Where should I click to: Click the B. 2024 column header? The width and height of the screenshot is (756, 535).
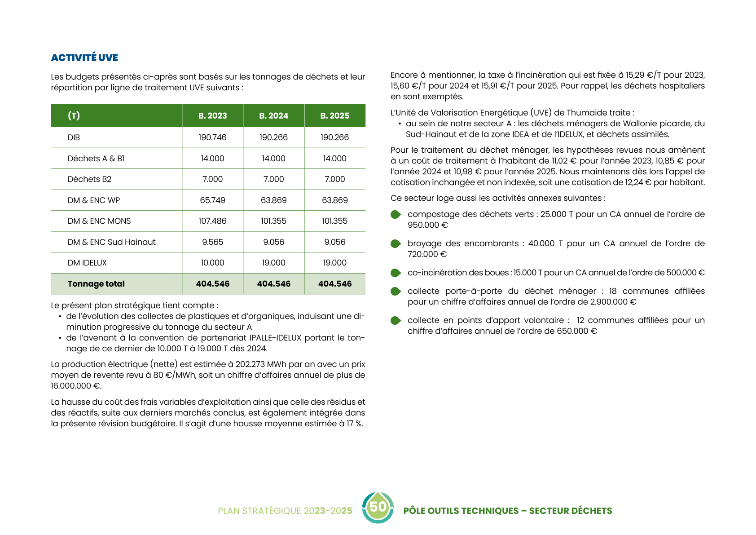273,116
